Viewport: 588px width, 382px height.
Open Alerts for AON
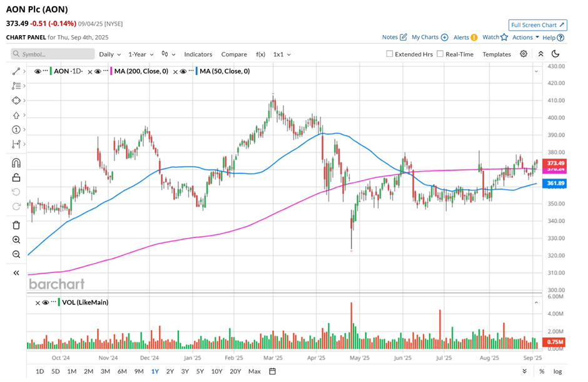(x=465, y=37)
